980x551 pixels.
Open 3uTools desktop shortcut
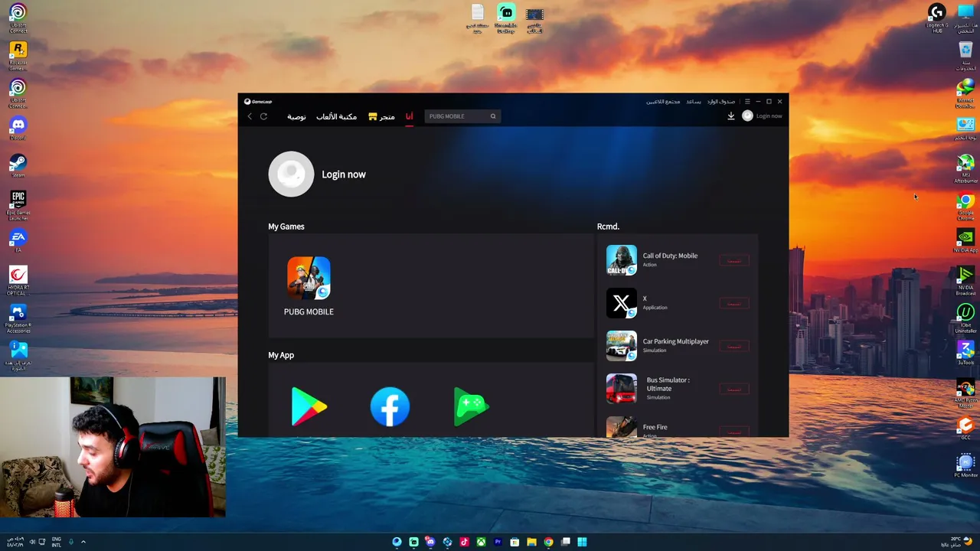click(965, 352)
